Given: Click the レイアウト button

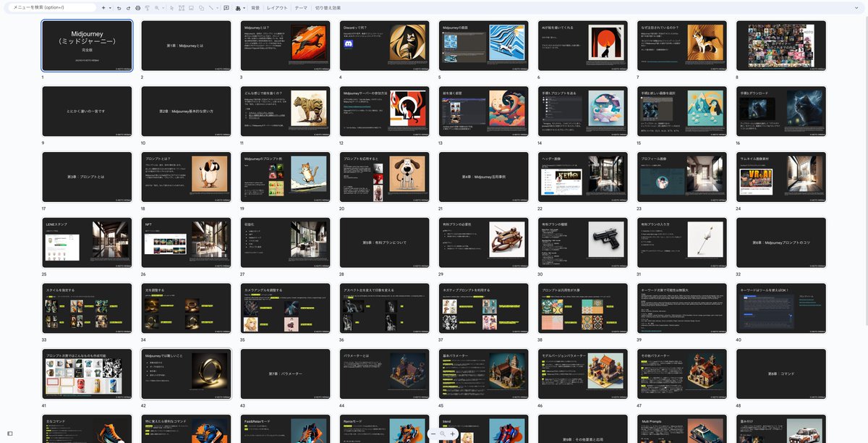Looking at the screenshot, I should (x=277, y=7).
